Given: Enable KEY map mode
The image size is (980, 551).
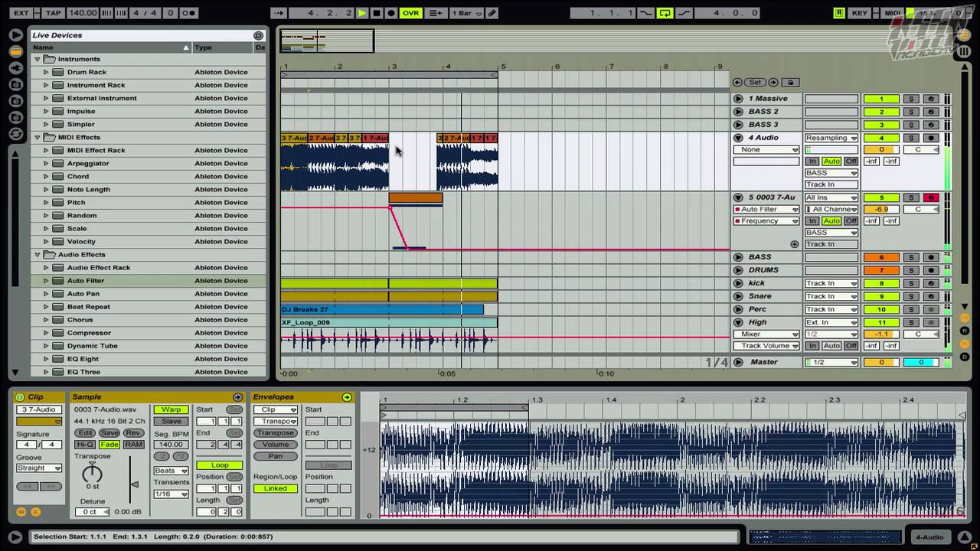Looking at the screenshot, I should [x=860, y=13].
